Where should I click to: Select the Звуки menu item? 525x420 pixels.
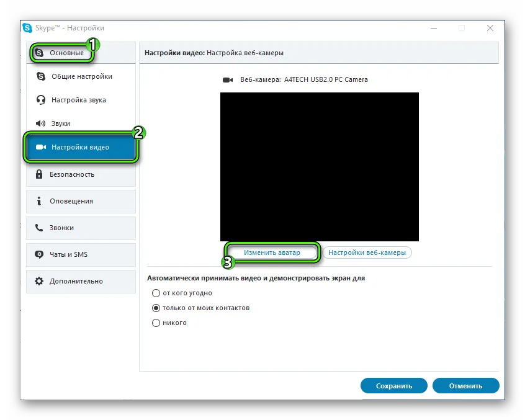pos(81,123)
